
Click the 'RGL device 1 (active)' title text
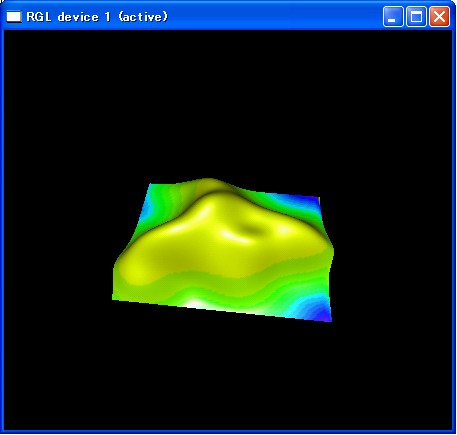pyautogui.click(x=97, y=17)
